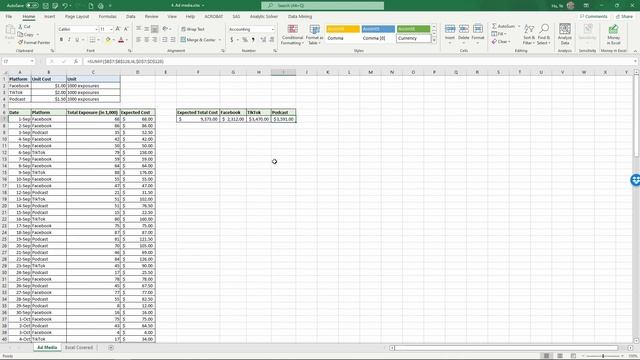
Task: Open the font name dropdown (Calibri)
Action: pos(96,29)
